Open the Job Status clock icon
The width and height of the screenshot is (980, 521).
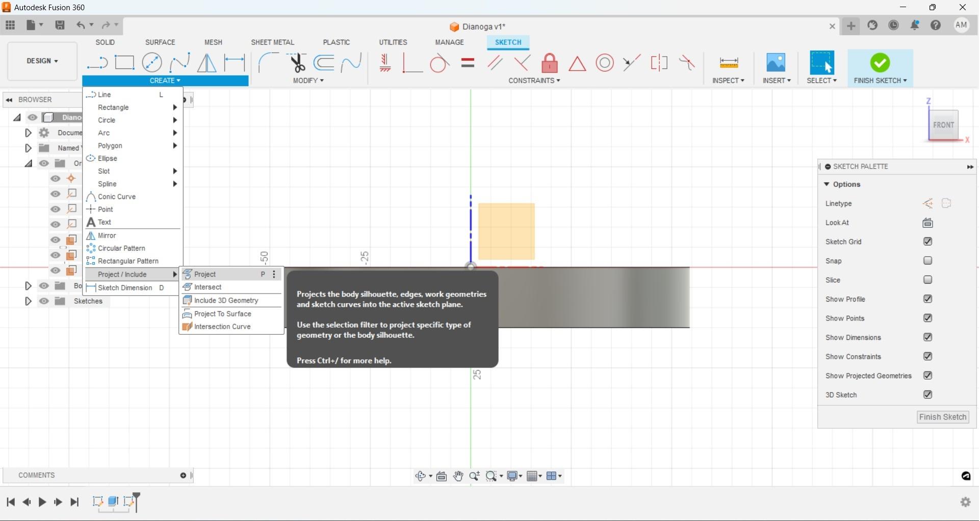click(x=894, y=25)
